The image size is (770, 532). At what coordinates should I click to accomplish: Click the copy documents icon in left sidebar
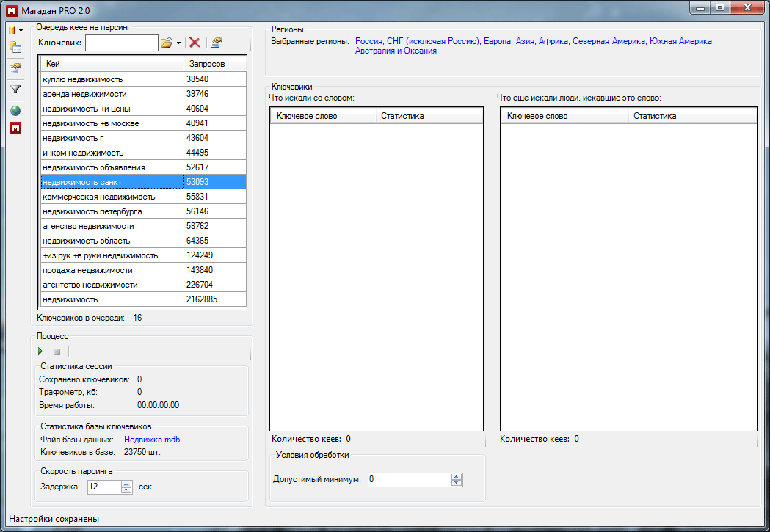pos(15,48)
